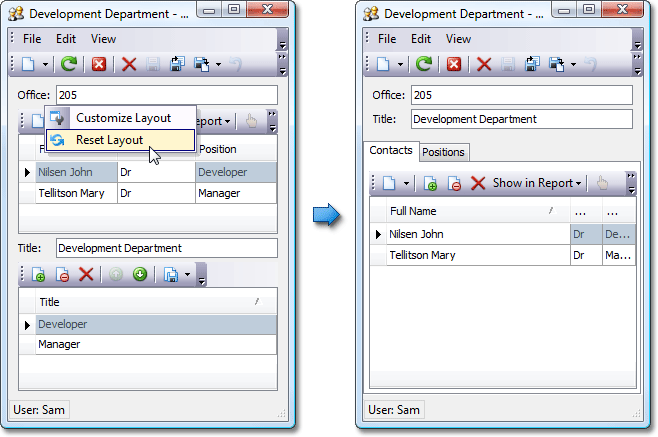Viewport: 658px width, 437px height.
Task: Expand menu bar overflow arrow in left window
Action: pos(282,44)
